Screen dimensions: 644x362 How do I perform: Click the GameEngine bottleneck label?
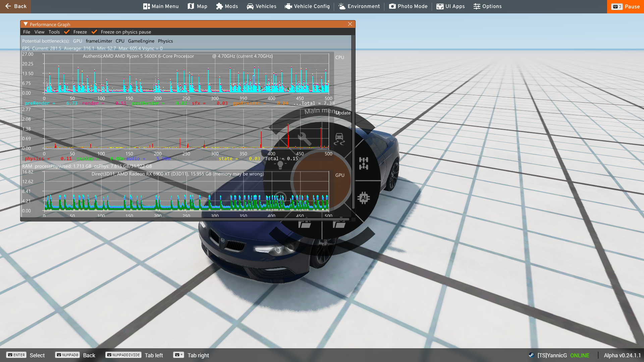141,41
